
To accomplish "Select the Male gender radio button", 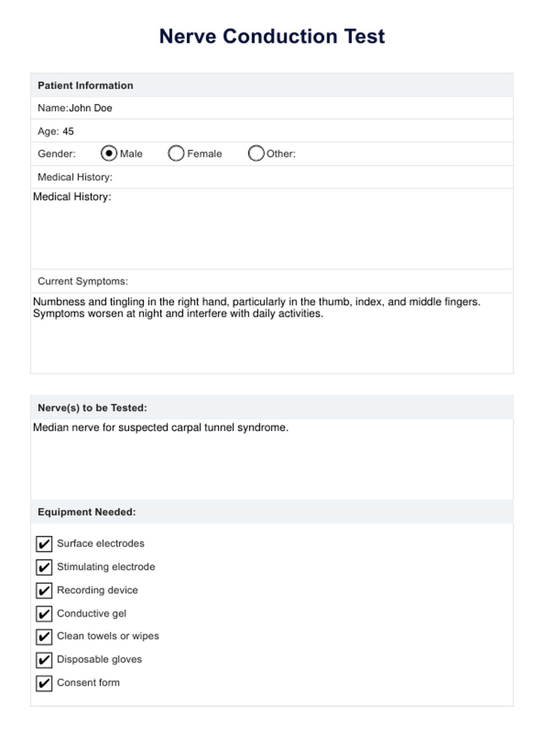I will (x=109, y=154).
